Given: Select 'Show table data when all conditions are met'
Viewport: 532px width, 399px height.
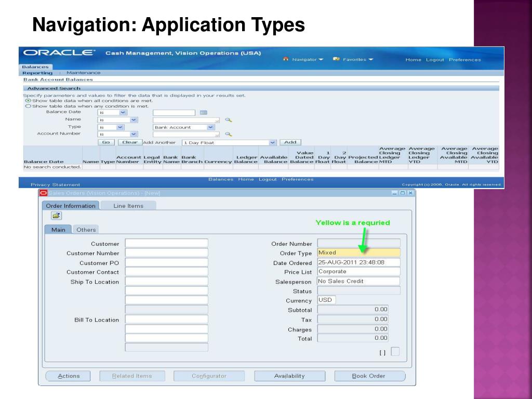Looking at the screenshot, I should click(28, 101).
